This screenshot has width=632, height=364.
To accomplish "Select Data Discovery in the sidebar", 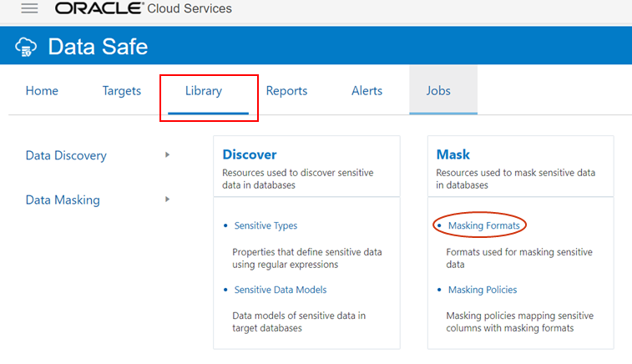I will pos(66,155).
